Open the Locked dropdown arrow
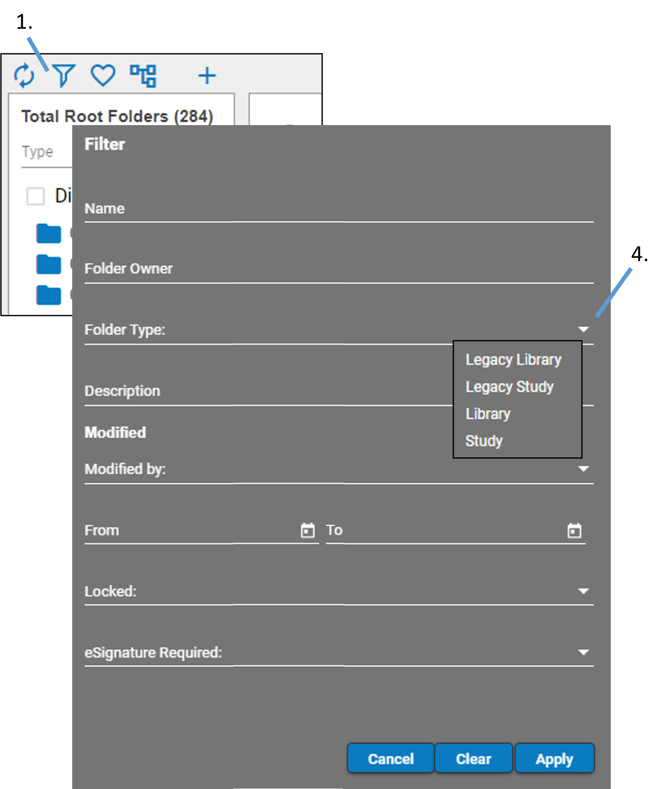Image resolution: width=672 pixels, height=789 pixels. 583,591
